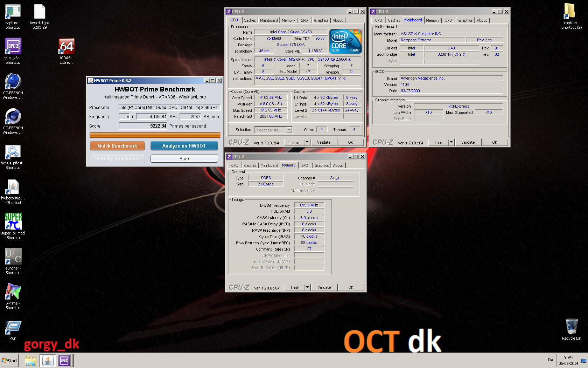The height and width of the screenshot is (368, 588).
Task: Open the Processor #1 selection dropdown
Action: [289, 130]
